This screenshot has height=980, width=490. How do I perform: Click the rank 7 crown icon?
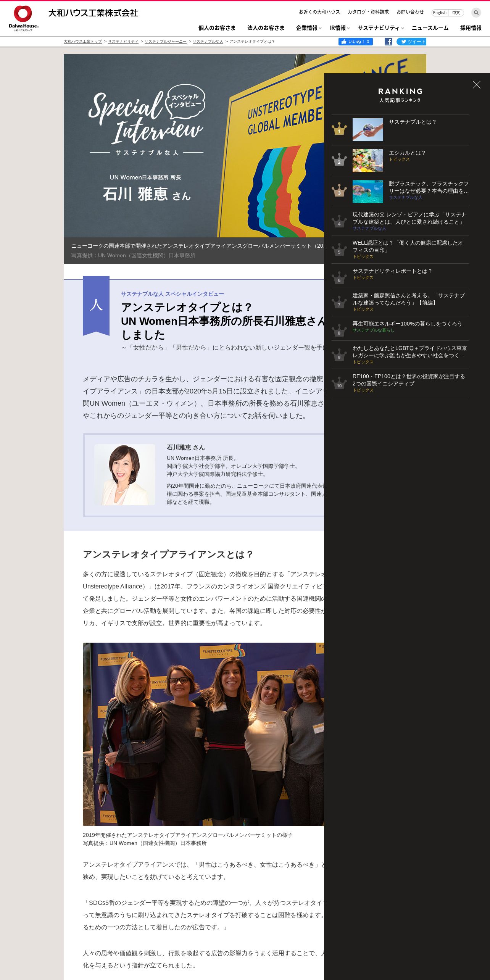[x=339, y=302]
